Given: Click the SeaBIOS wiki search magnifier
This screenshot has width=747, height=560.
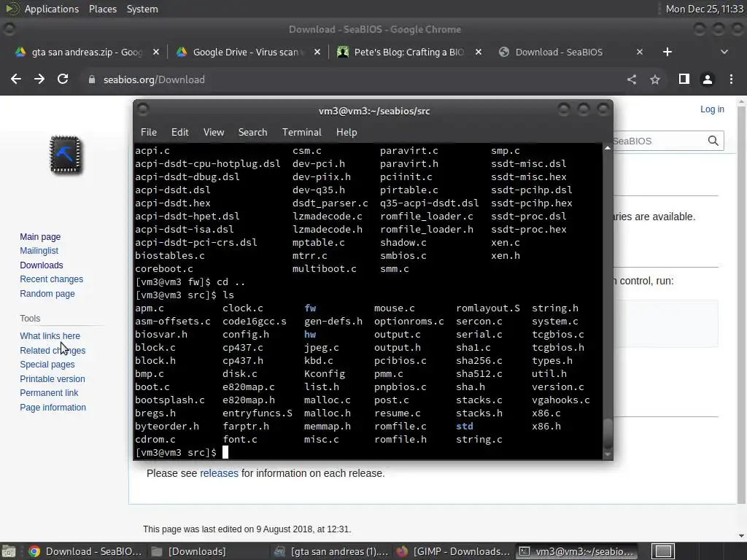Looking at the screenshot, I should (713, 141).
